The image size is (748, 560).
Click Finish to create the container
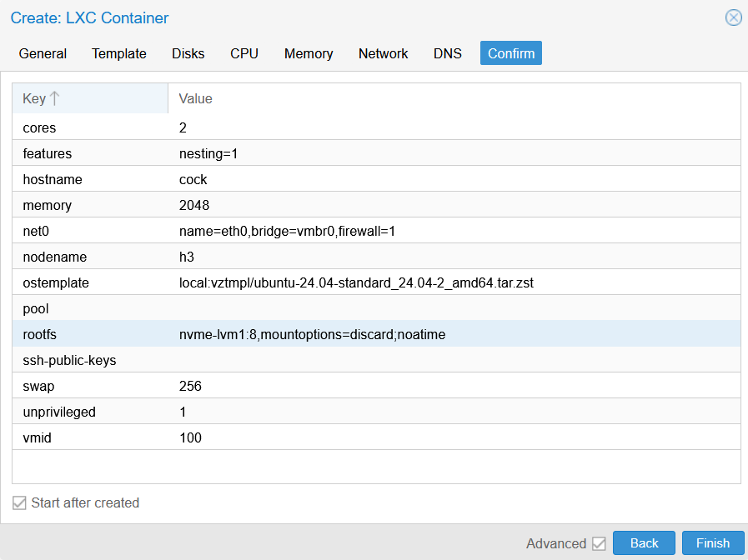(713, 543)
